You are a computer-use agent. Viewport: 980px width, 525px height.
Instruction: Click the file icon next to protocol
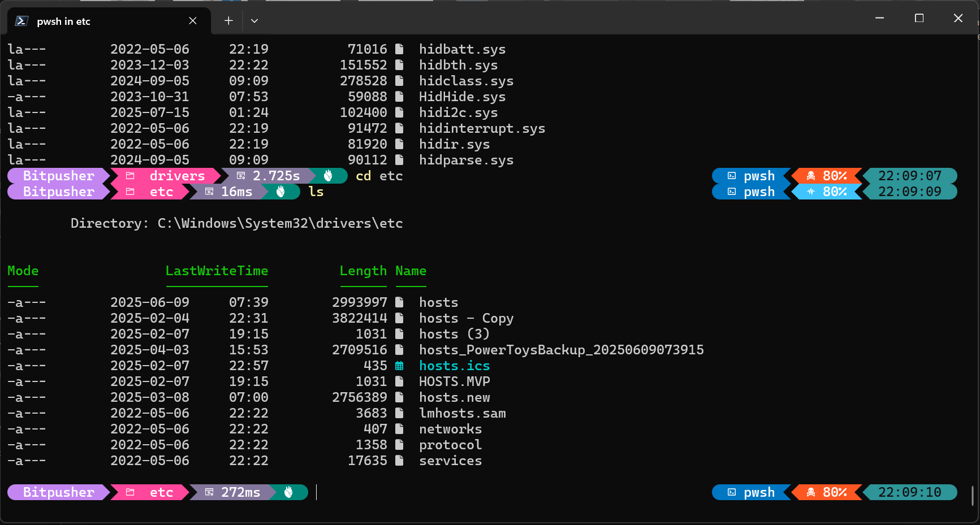[x=399, y=445]
